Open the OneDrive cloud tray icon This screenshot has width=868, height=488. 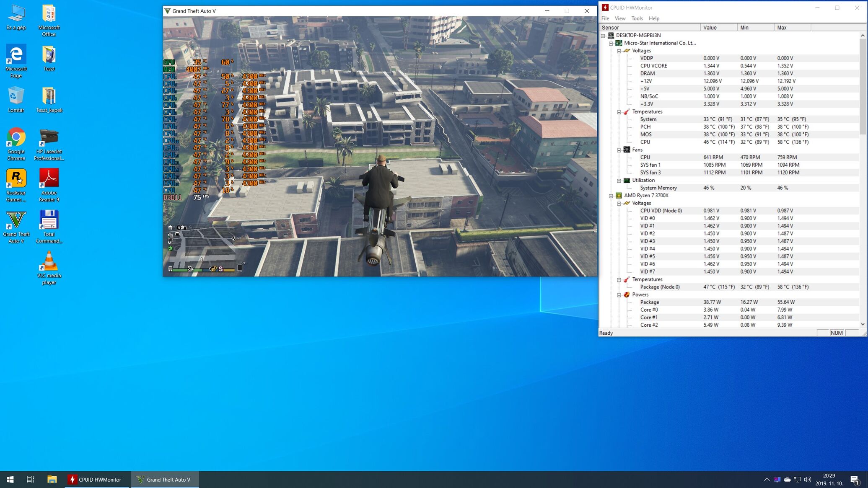787,479
